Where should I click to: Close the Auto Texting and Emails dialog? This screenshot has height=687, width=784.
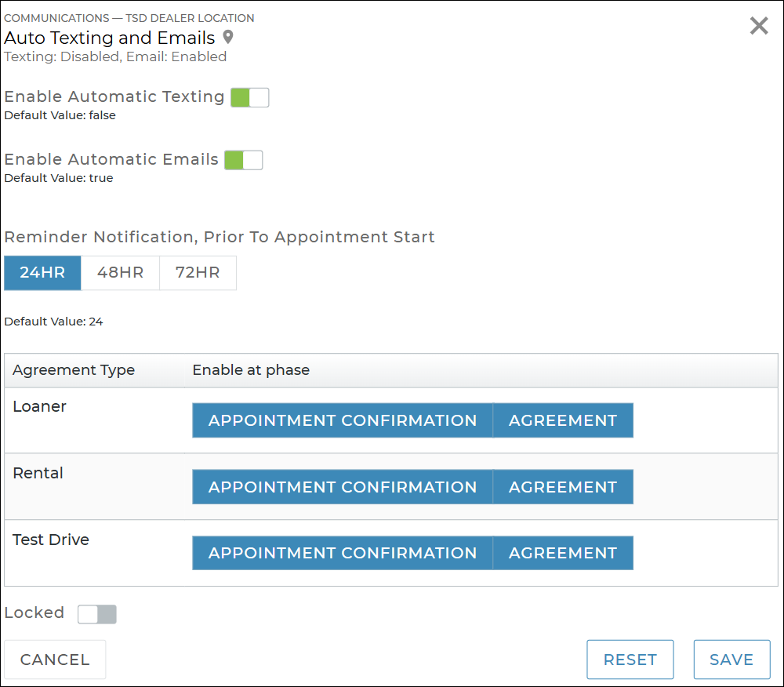[x=759, y=26]
